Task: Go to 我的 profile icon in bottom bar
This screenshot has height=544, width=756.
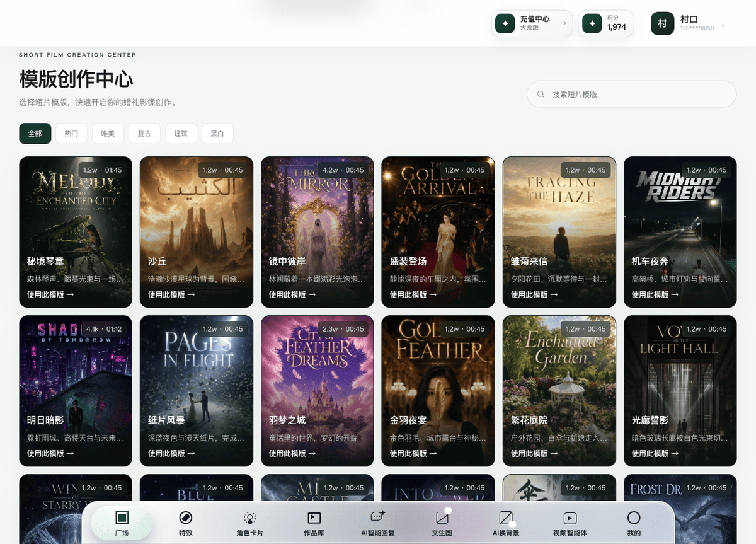Action: tap(634, 518)
